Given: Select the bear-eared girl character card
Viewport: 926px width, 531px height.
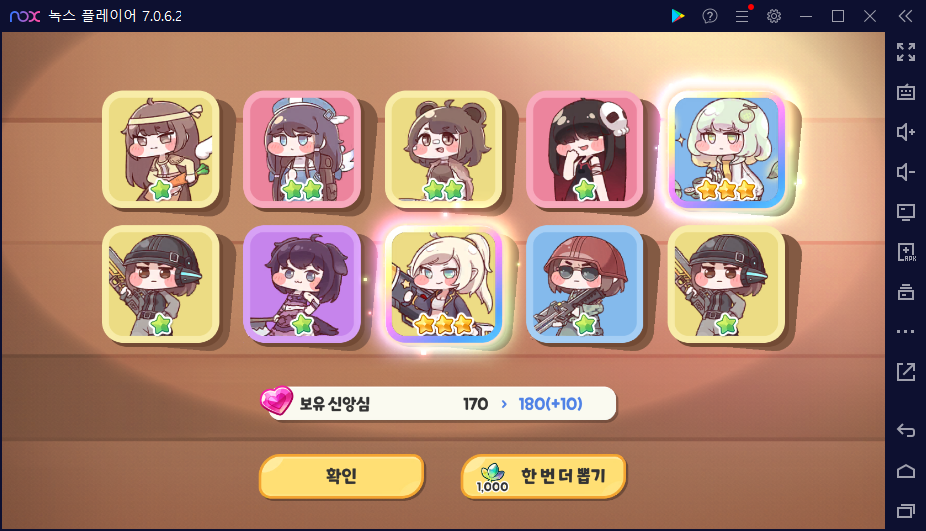Looking at the screenshot, I should pos(444,150).
